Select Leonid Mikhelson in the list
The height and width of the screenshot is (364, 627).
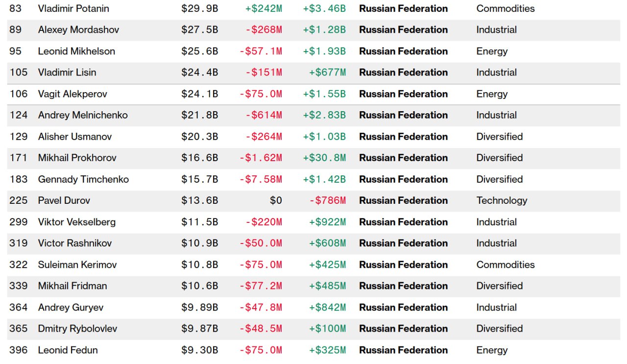pyautogui.click(x=76, y=51)
